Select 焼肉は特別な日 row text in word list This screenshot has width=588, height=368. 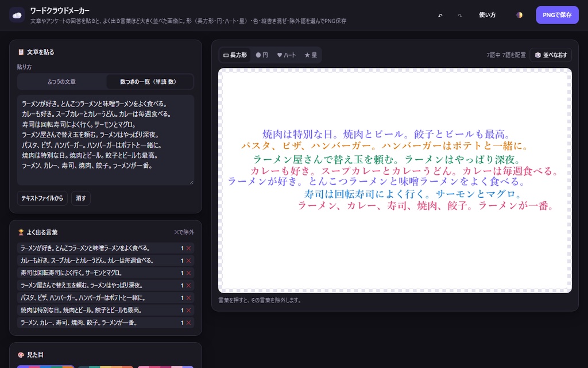(x=81, y=310)
